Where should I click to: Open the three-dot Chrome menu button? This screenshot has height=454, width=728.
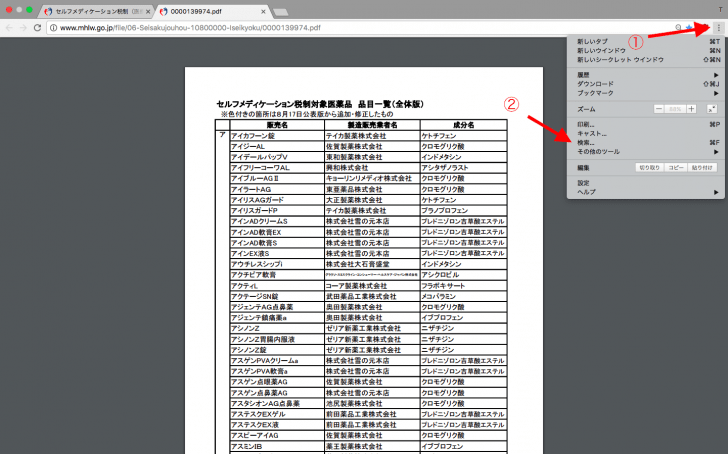click(x=719, y=28)
